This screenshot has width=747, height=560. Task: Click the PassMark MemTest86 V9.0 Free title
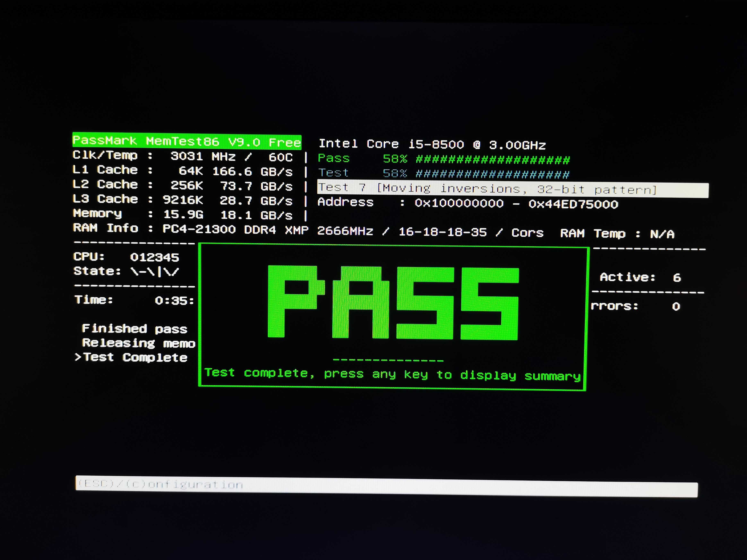(187, 141)
